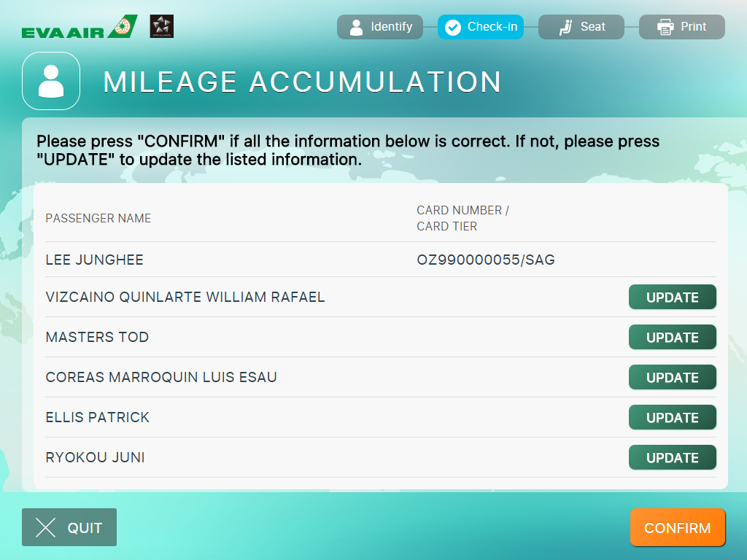The width and height of the screenshot is (747, 560).
Task: Click the Mileage Accumulation heading
Action: coord(302,82)
